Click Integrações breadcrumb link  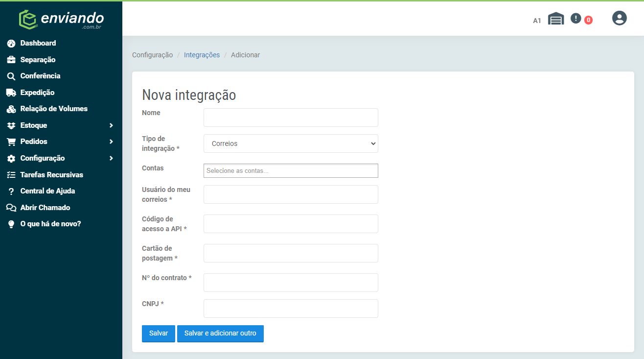click(202, 55)
